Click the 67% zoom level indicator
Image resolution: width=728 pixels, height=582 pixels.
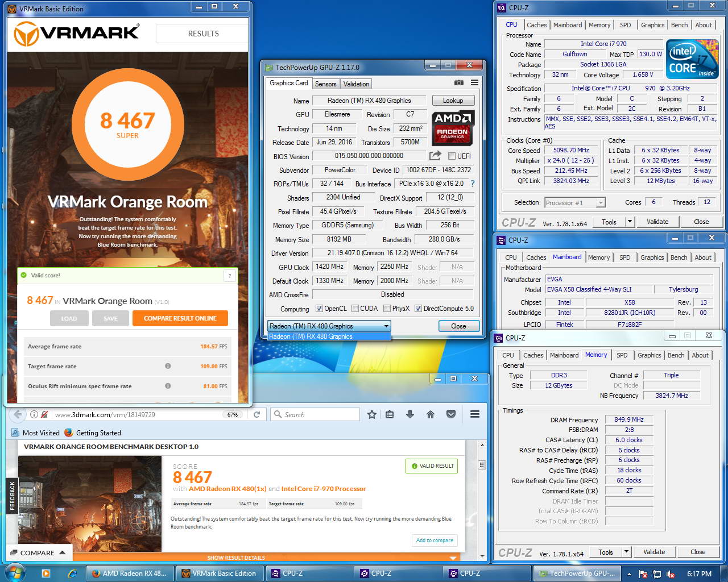click(233, 414)
